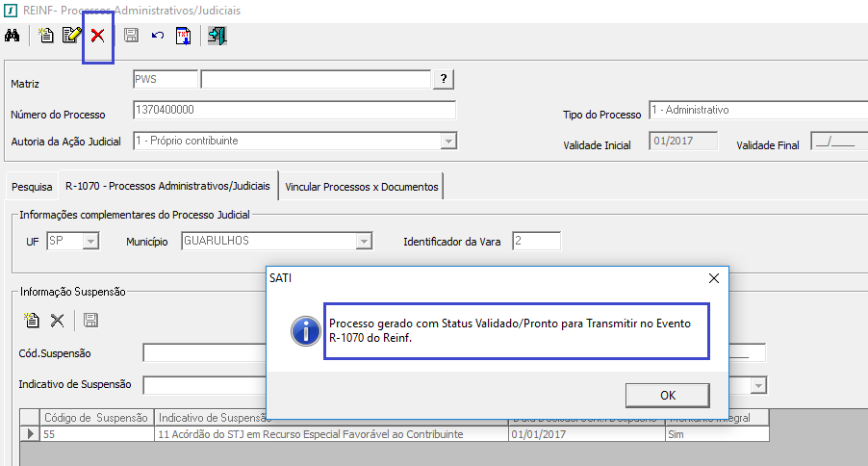Click the Número do Processo field
868x466 pixels.
294,110
